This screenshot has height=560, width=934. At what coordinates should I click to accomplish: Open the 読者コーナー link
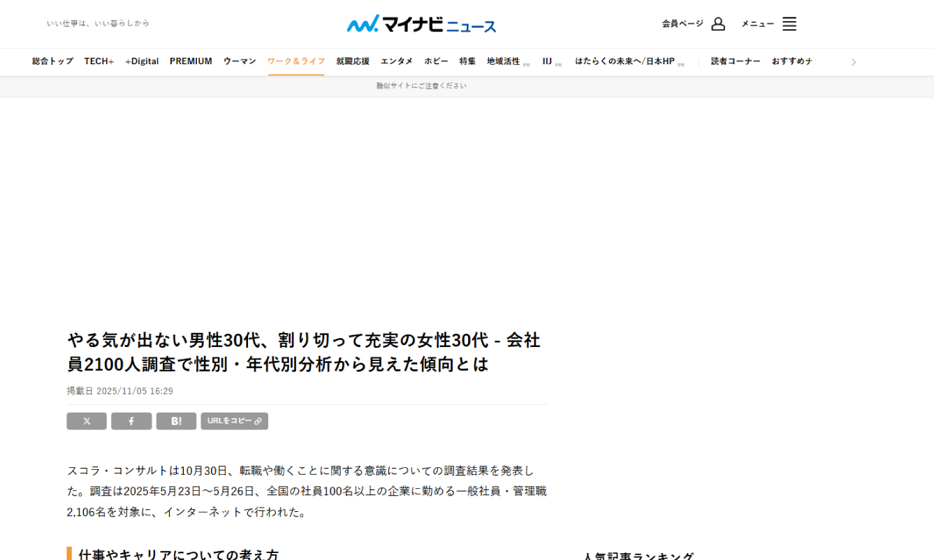click(736, 61)
